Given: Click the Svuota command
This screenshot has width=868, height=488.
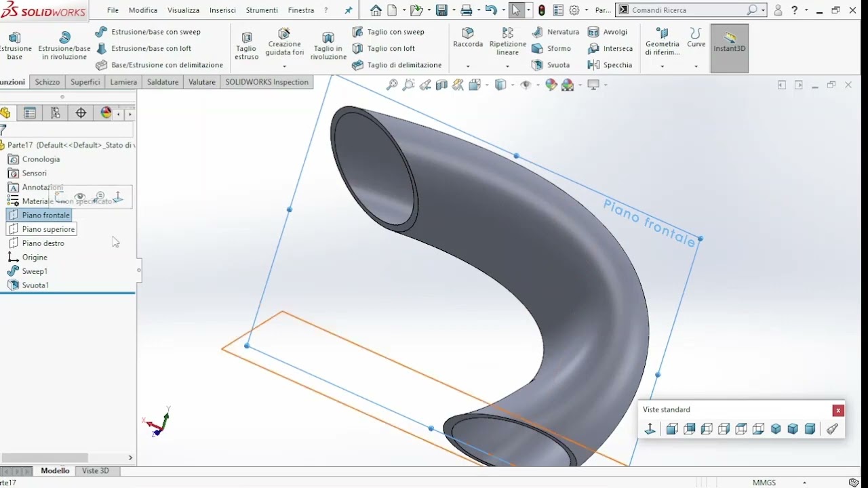Looking at the screenshot, I should tap(551, 65).
